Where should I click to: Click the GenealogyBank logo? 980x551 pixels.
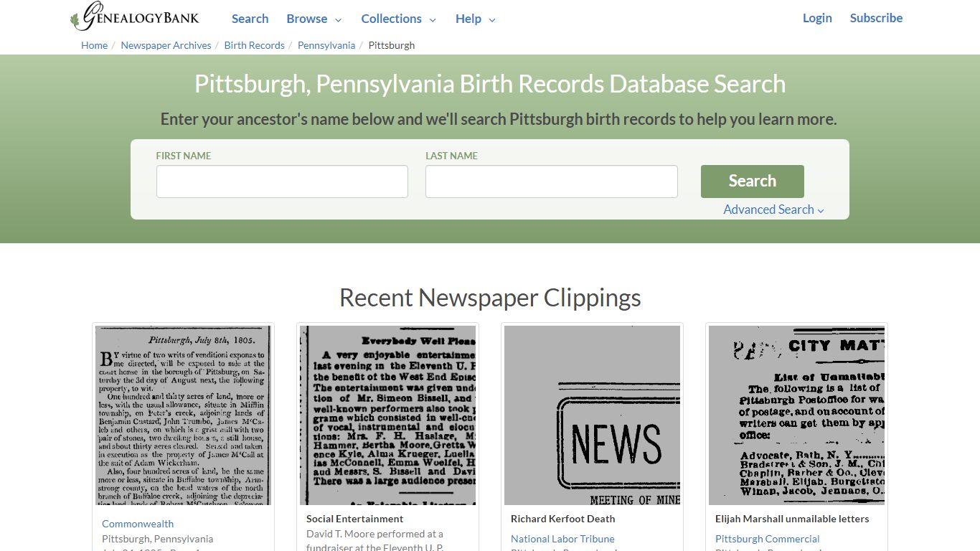tap(135, 17)
